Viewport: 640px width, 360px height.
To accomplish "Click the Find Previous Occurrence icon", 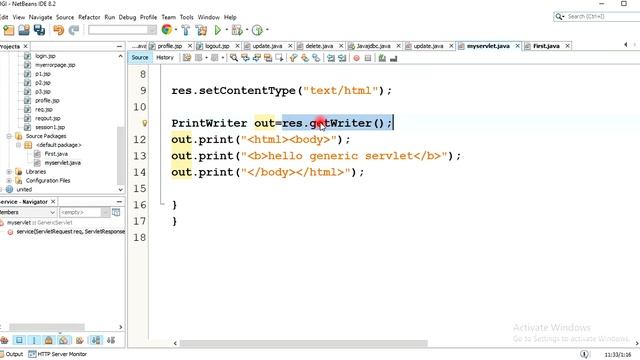I will click(x=245, y=58).
